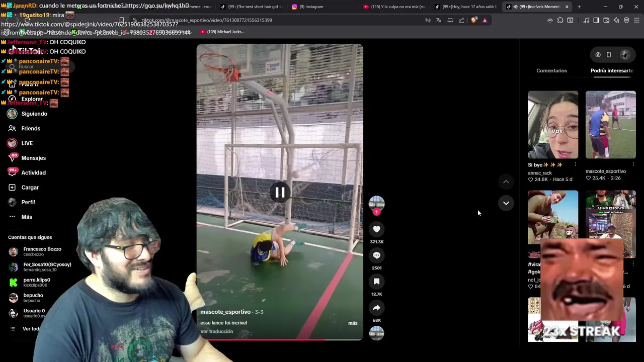Open the TikTok coins icon at top right

(x=598, y=54)
